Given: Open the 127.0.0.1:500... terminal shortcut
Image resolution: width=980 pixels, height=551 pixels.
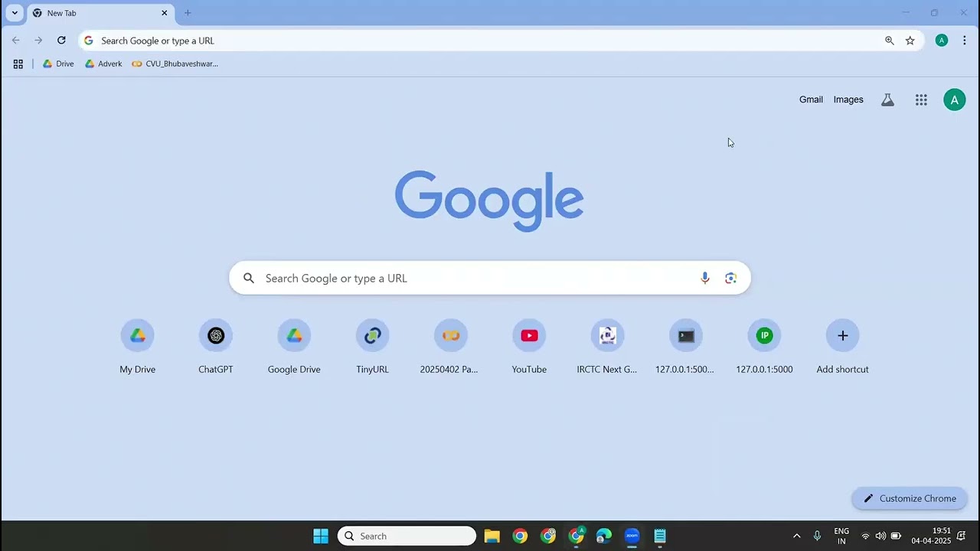Looking at the screenshot, I should [x=685, y=347].
